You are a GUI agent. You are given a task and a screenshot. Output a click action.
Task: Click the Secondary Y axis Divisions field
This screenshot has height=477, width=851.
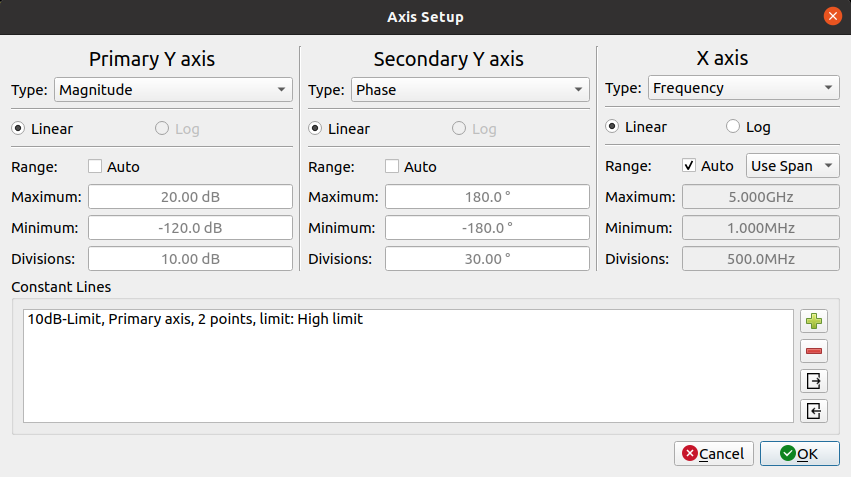487,259
